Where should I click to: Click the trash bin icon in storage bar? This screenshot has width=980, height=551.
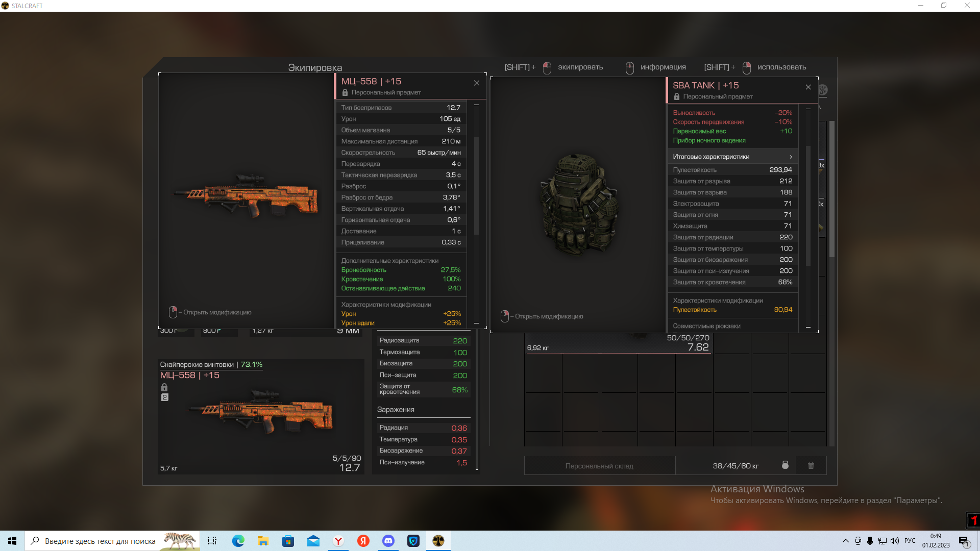(x=811, y=465)
